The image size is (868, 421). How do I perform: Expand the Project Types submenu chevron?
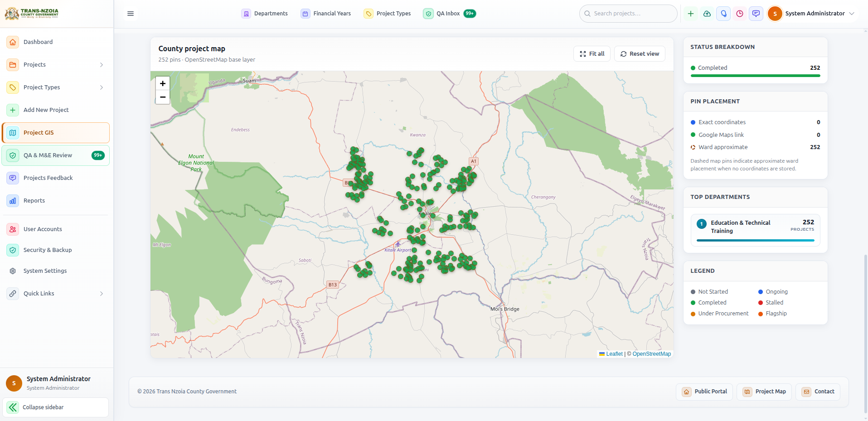click(x=102, y=87)
